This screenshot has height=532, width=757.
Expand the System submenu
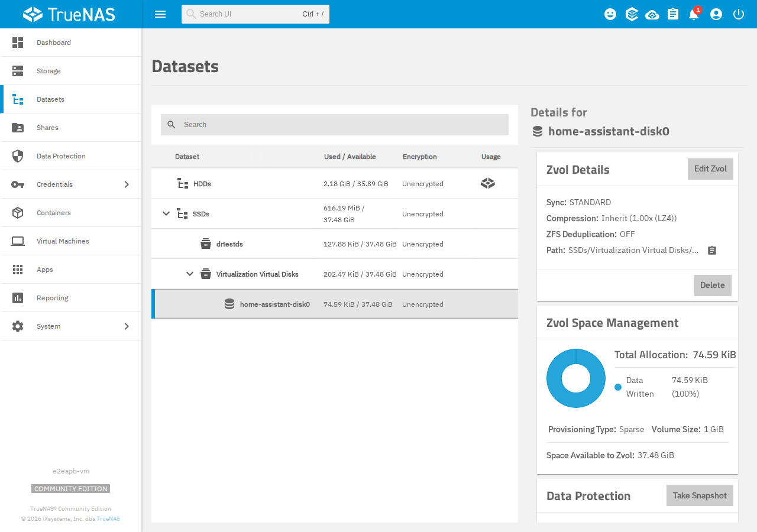tap(127, 326)
